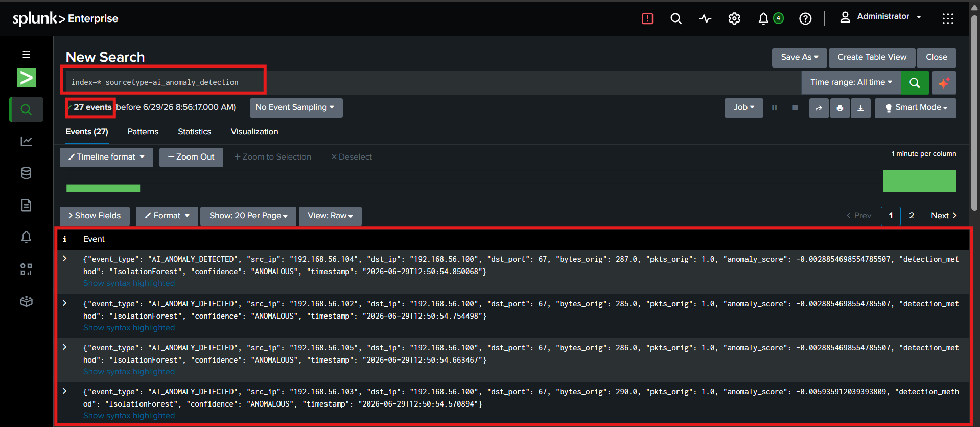The width and height of the screenshot is (980, 427).
Task: Run search with green magnifier button
Action: tap(915, 82)
